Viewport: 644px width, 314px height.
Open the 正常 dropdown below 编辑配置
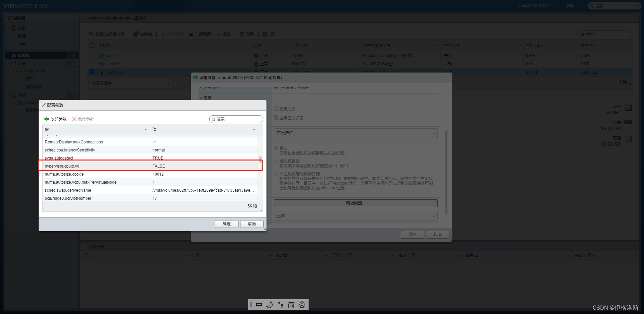click(x=356, y=216)
